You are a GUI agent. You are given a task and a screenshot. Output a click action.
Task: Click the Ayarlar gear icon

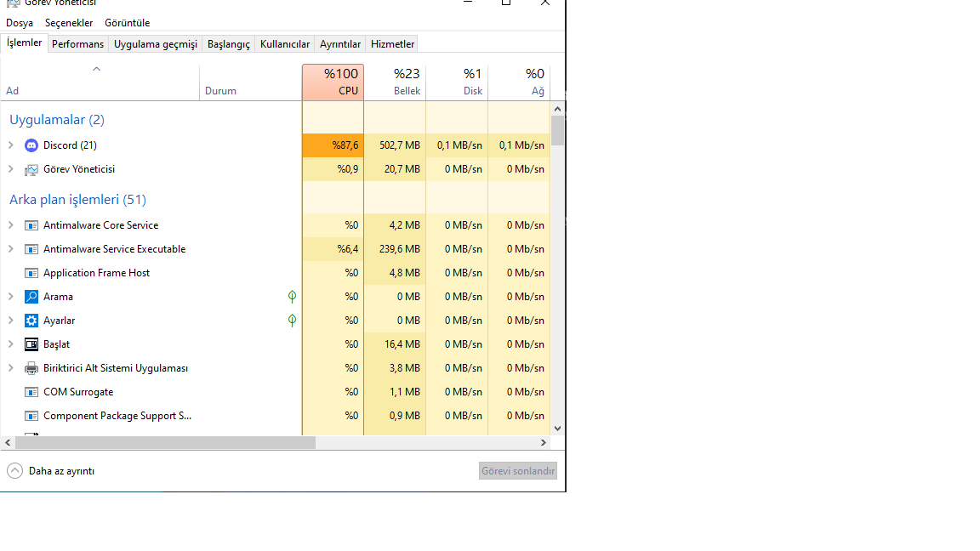pos(31,321)
